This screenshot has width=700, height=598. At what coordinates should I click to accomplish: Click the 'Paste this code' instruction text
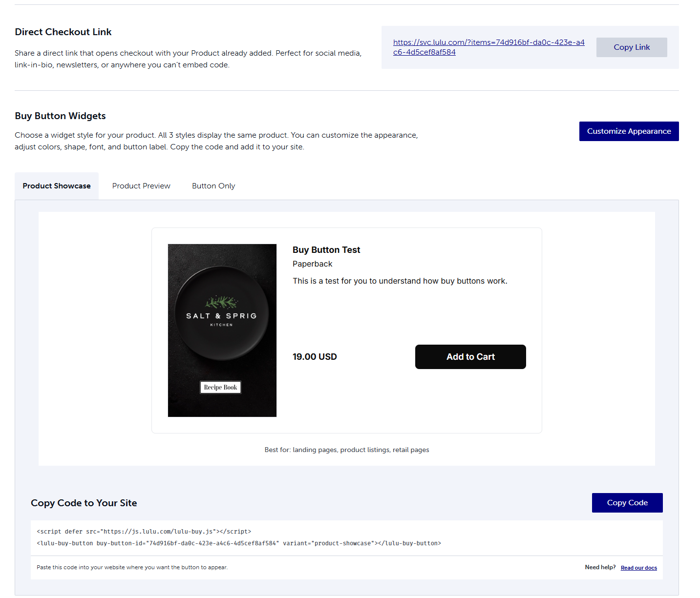[x=132, y=567]
